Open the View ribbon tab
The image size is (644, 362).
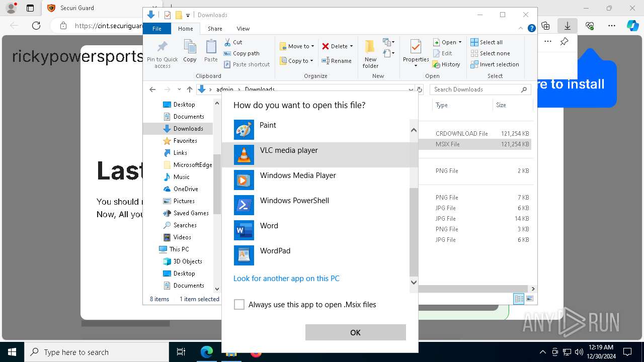[x=243, y=29]
